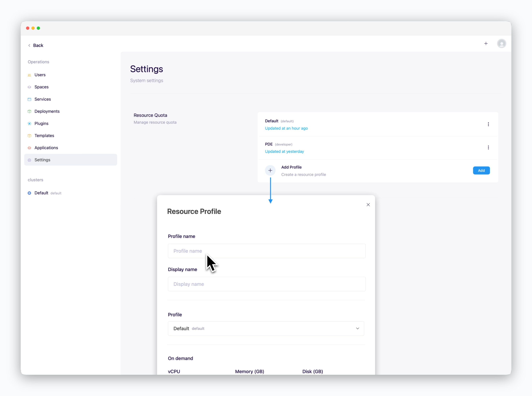Image resolution: width=532 pixels, height=396 pixels.
Task: Open Templates in the sidebar
Action: (x=71, y=136)
